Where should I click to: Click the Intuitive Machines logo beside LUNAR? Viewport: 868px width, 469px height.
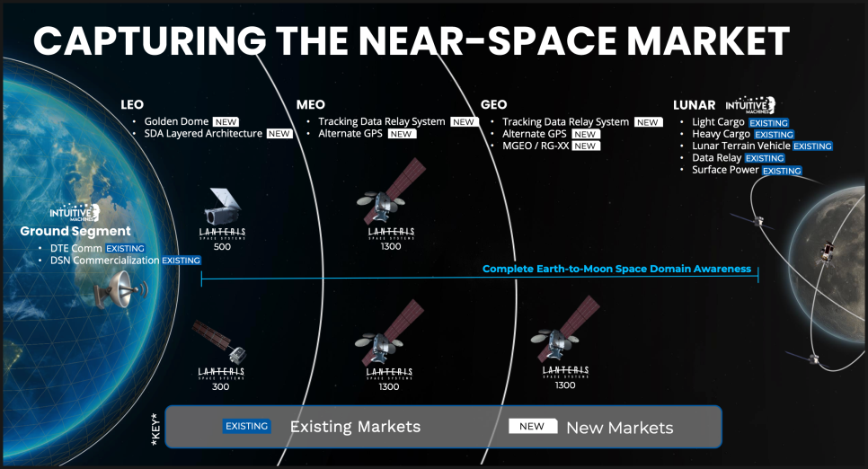pos(750,104)
